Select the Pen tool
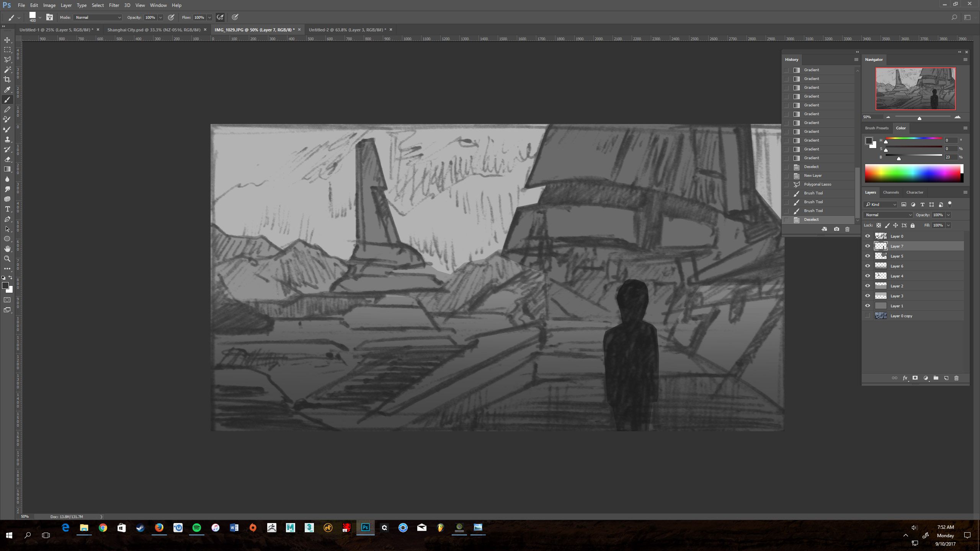 click(x=7, y=219)
